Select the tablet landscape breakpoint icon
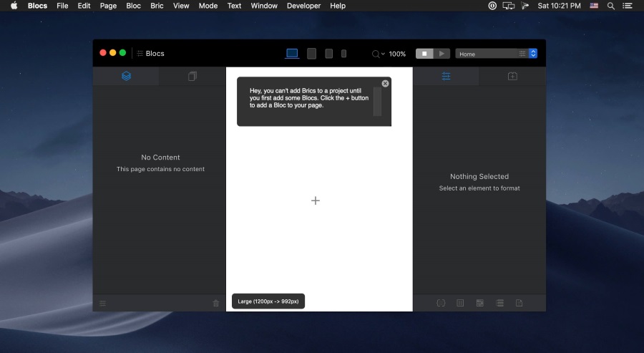The image size is (644, 353). point(312,54)
